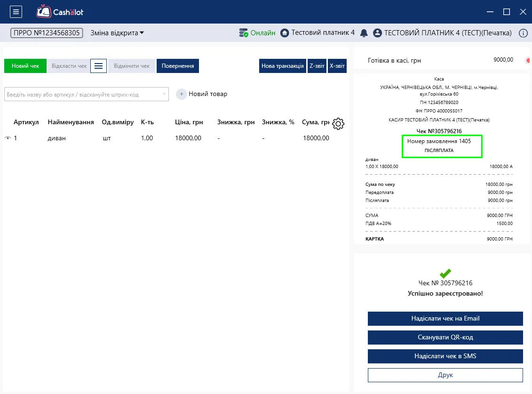Minimize the Cashalot window
Image resolution: width=532 pixels, height=394 pixels.
click(x=490, y=12)
